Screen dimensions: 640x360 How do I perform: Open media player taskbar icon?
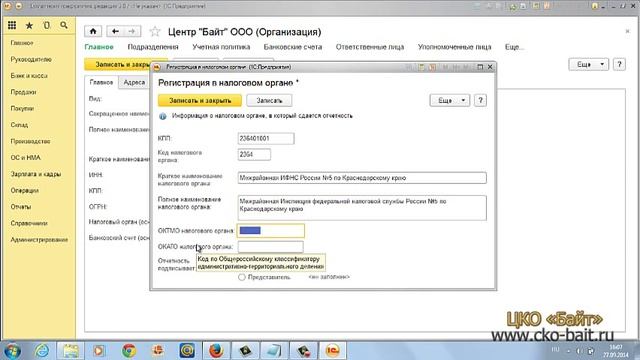99,351
